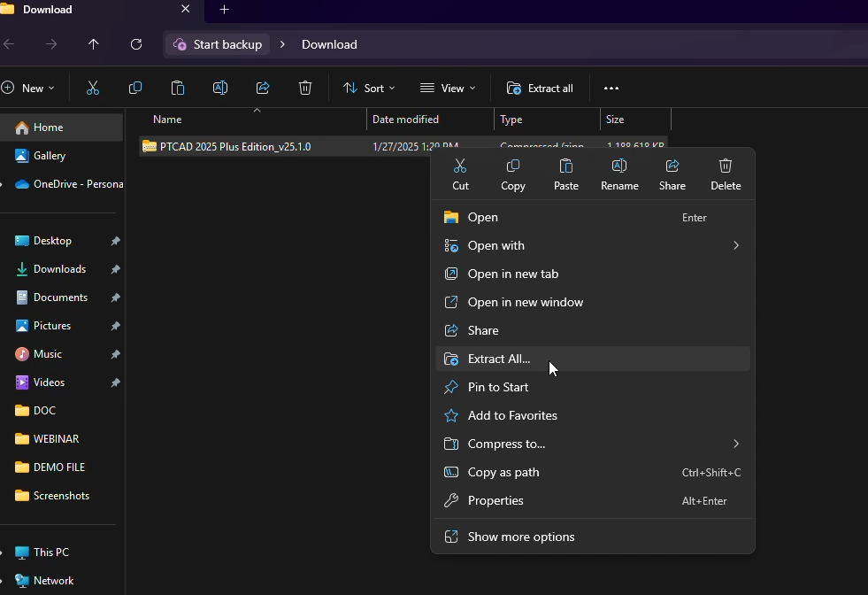Click the Paste icon in the toolbar
The image size is (868, 595).
pos(178,88)
